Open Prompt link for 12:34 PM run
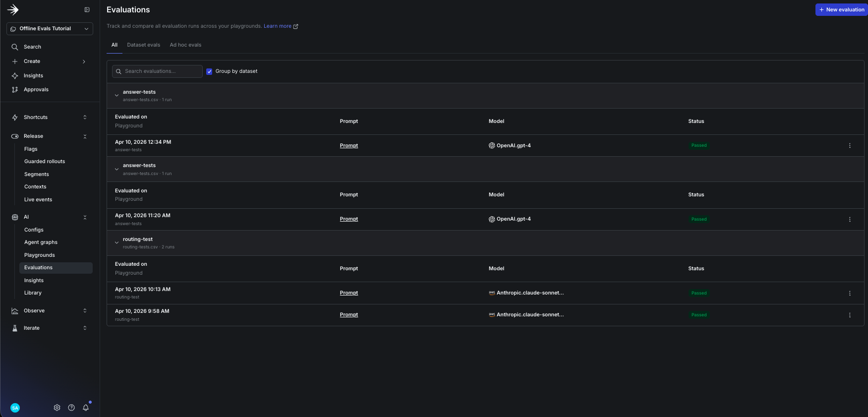 click(349, 146)
